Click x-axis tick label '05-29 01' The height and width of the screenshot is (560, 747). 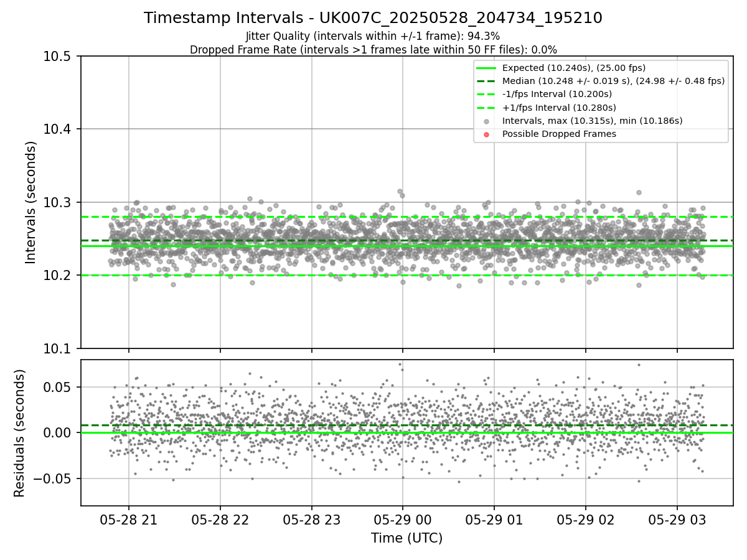point(494,520)
